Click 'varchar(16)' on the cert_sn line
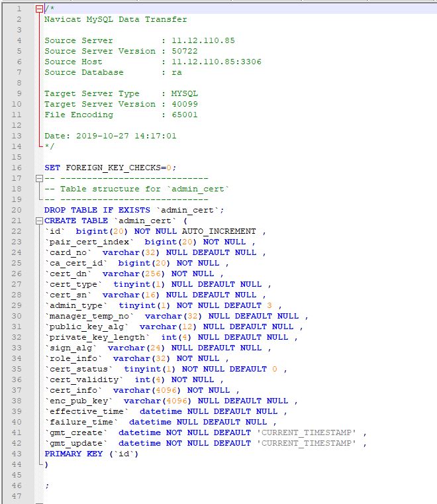Image resolution: width=437 pixels, height=504 pixels. tap(131, 295)
